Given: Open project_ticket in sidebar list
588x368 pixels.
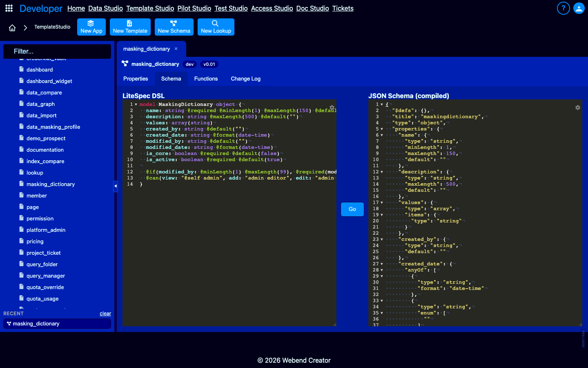Looking at the screenshot, I should [x=43, y=253].
